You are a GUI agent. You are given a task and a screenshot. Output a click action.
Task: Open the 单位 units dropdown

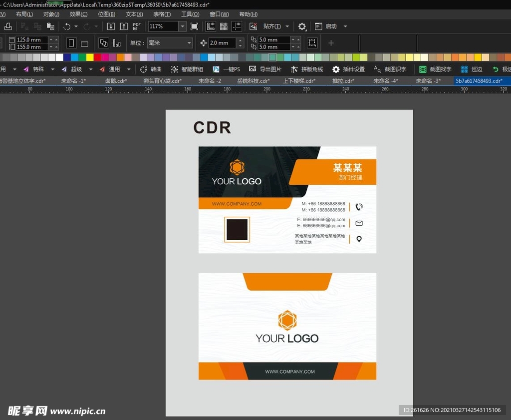pyautogui.click(x=169, y=43)
